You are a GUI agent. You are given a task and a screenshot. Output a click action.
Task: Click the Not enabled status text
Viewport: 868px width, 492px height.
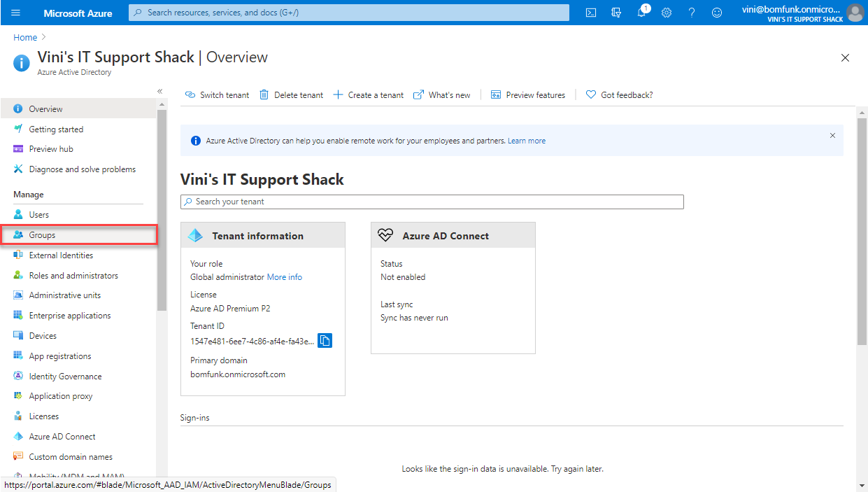click(x=403, y=277)
